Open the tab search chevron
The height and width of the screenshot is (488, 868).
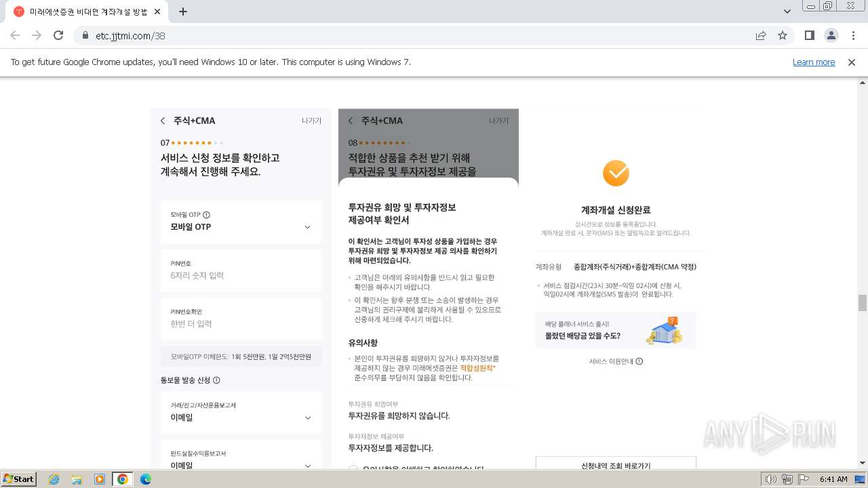(x=787, y=12)
